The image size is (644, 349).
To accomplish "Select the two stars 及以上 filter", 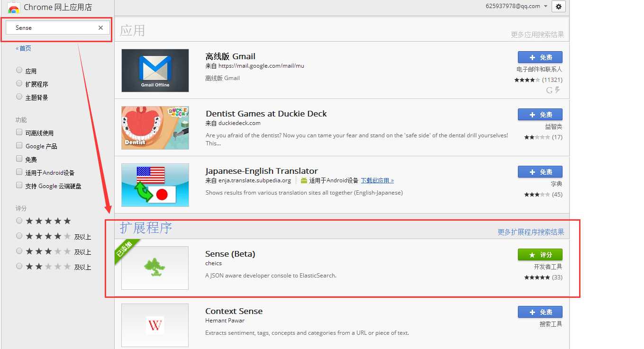I will coord(19,266).
